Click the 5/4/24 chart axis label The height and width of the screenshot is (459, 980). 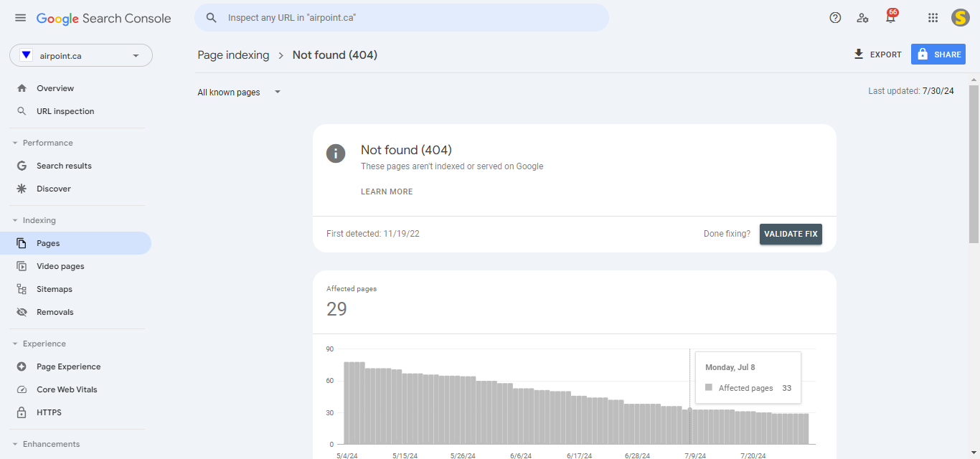point(347,455)
